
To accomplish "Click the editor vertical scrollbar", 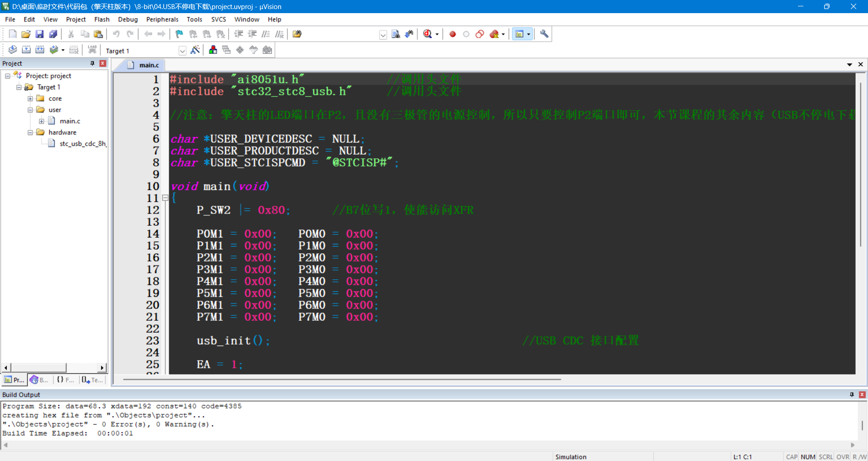I will click(x=860, y=164).
